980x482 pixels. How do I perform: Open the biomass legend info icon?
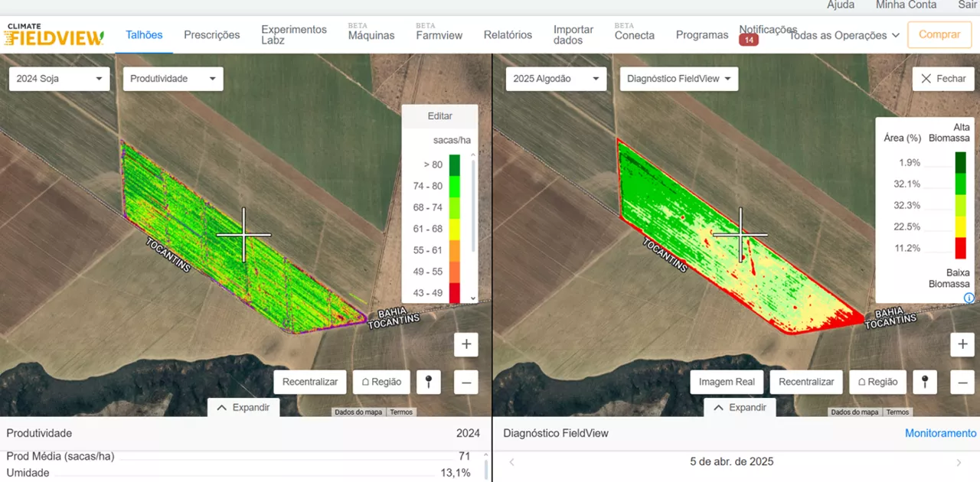point(969,298)
